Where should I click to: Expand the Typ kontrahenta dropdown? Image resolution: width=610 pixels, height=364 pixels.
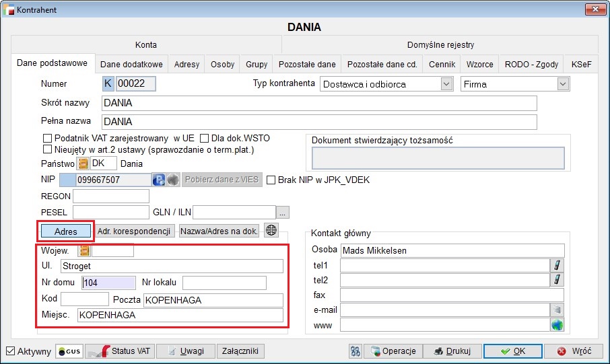point(446,84)
